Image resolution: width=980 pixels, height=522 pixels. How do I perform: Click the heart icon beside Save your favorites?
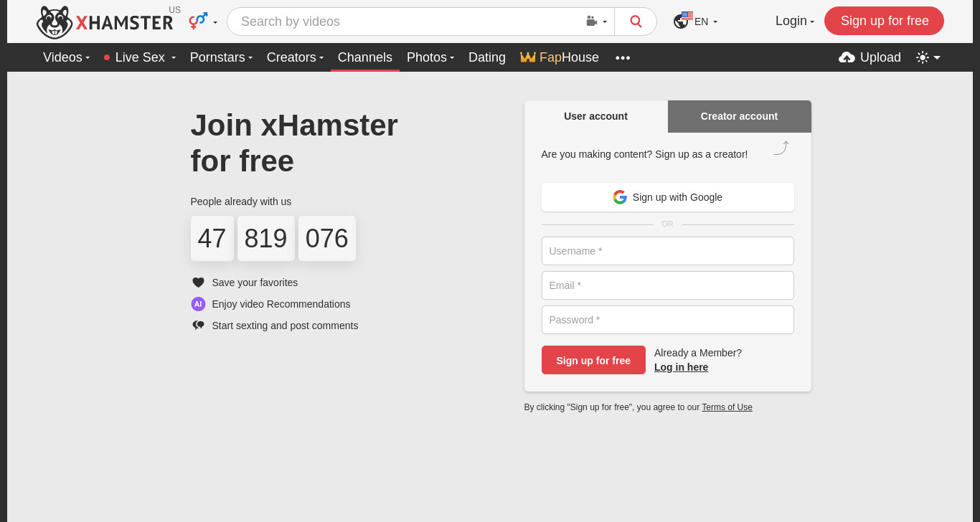point(198,283)
